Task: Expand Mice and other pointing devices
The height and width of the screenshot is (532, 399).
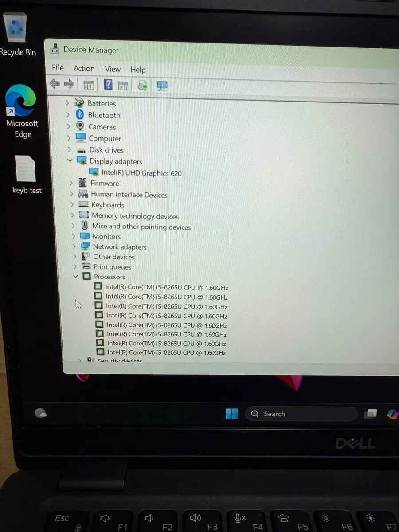Action: 73,226
